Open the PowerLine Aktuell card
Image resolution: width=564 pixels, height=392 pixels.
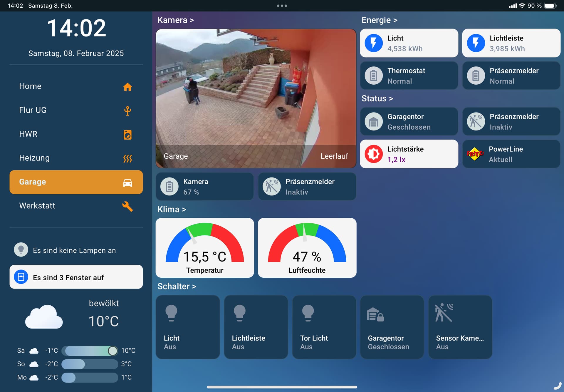click(x=511, y=154)
